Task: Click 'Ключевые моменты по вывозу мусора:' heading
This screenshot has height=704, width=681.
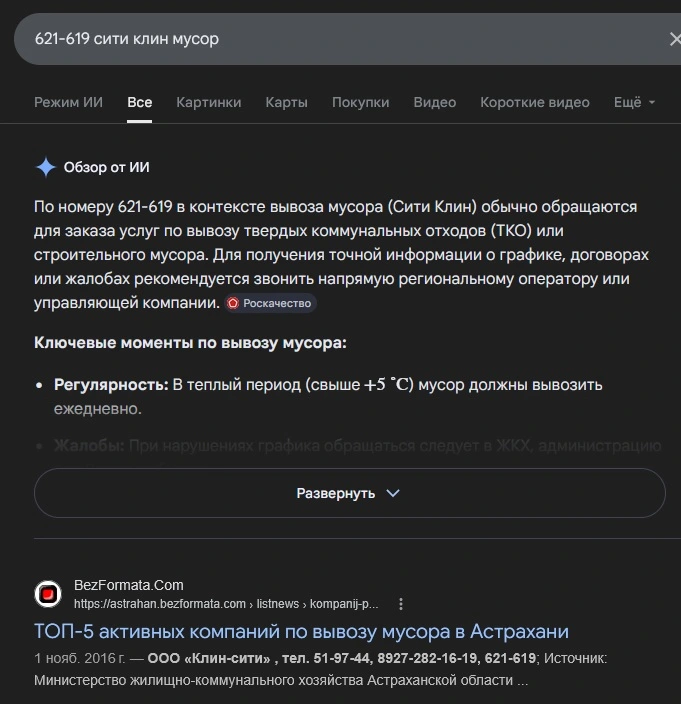Action: point(190,343)
